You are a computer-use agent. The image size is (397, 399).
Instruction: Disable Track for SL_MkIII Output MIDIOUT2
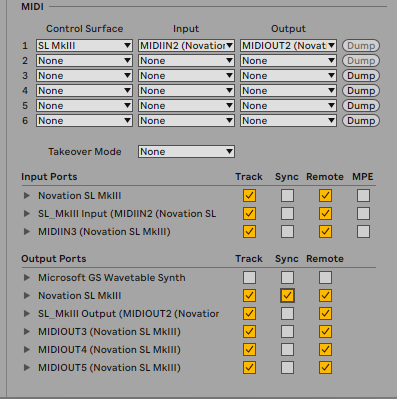pos(249,314)
